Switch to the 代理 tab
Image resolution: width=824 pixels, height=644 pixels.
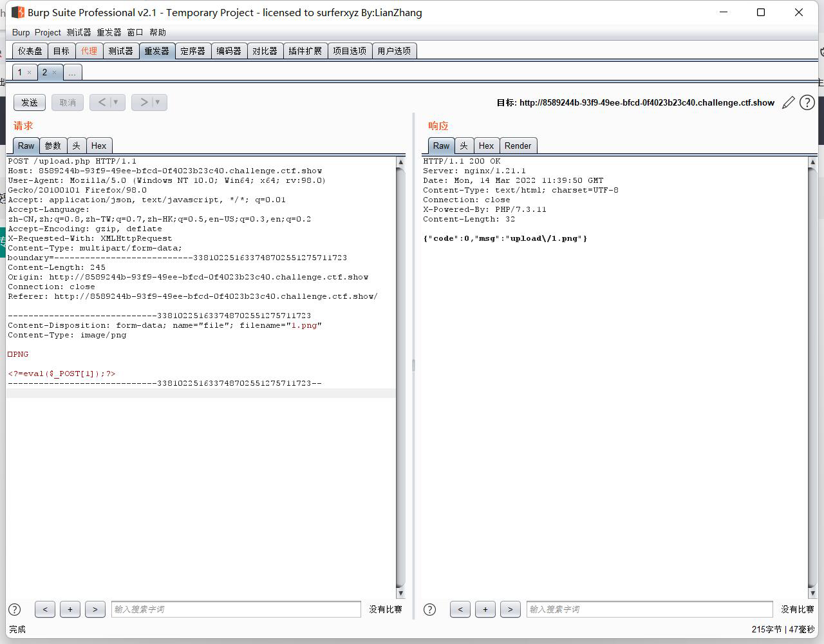(x=89, y=51)
